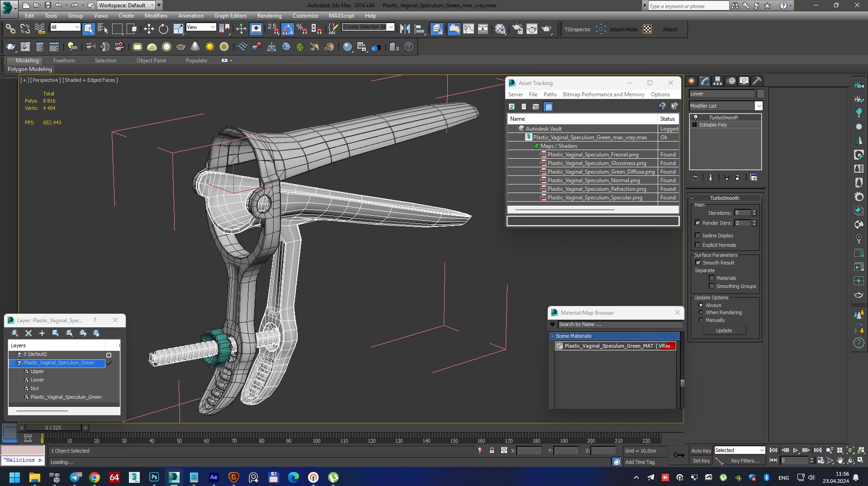868x486 pixels.
Task: Click the Polygon Modeling panel button
Action: [30, 69]
